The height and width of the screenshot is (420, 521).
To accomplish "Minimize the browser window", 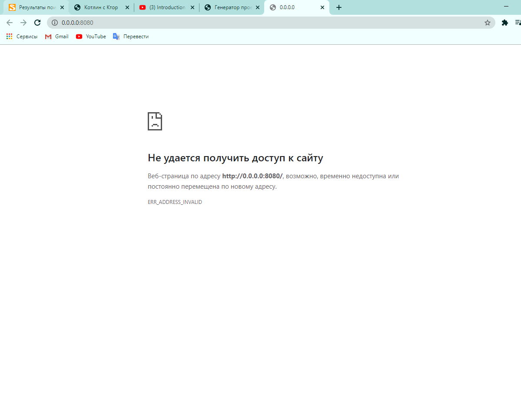I will [506, 7].
